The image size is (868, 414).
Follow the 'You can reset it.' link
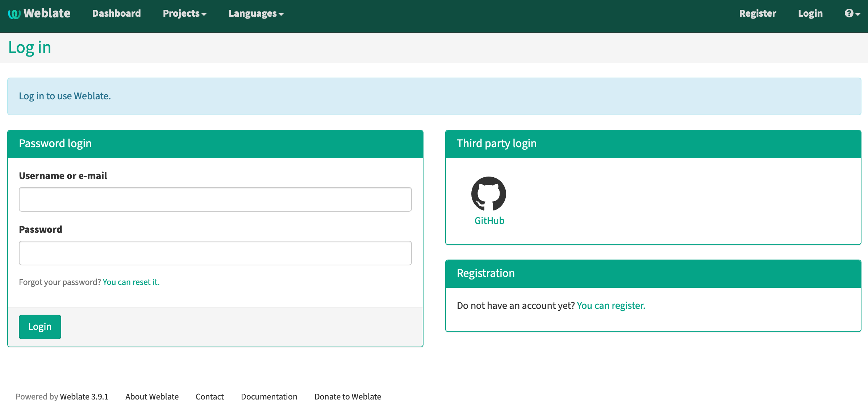[131, 282]
